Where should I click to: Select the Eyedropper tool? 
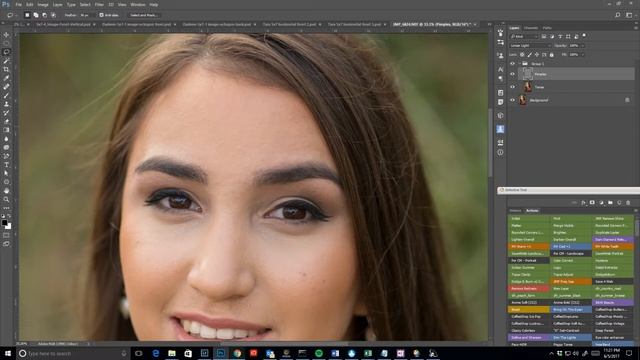6,78
